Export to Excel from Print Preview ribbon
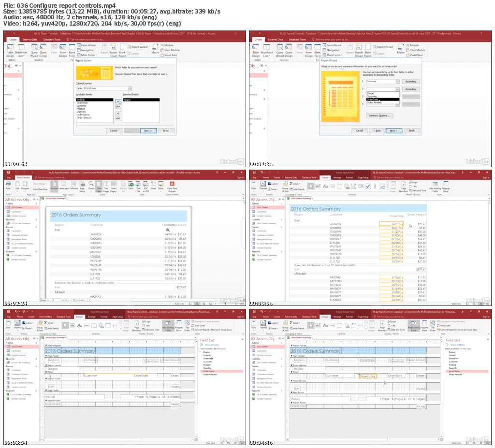Viewport: 495px width, 448px height. pos(131,185)
